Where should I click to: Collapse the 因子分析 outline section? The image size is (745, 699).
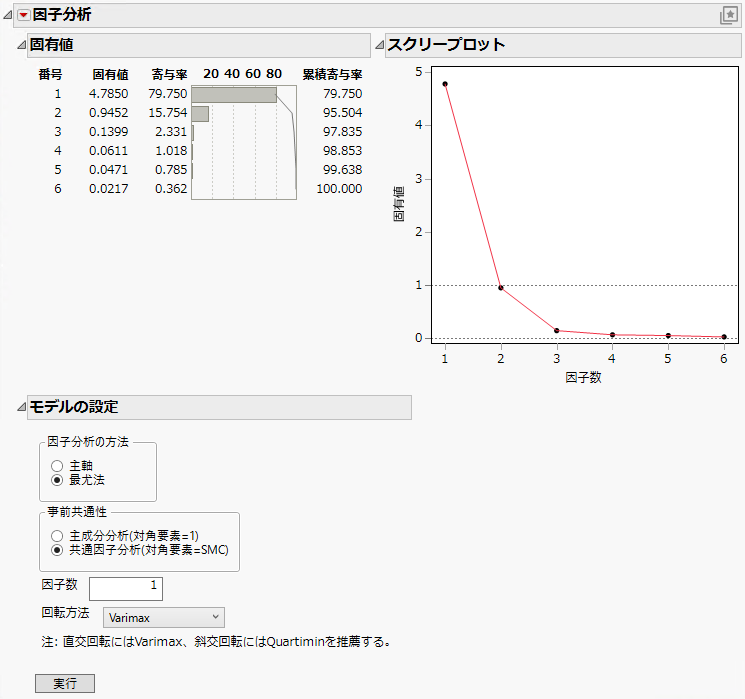7,15
